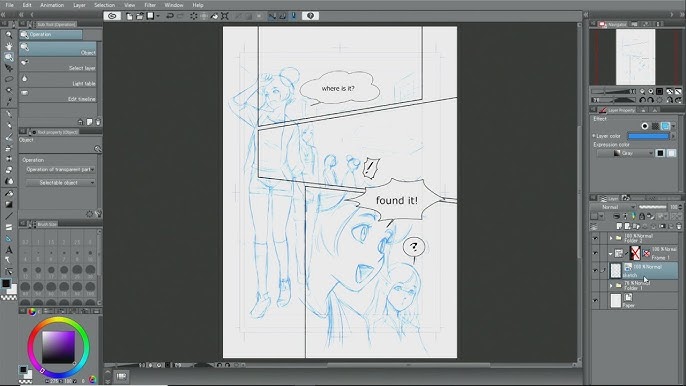Image resolution: width=686 pixels, height=386 pixels.
Task: Click the Paper layer thumbnail
Action: click(616, 301)
